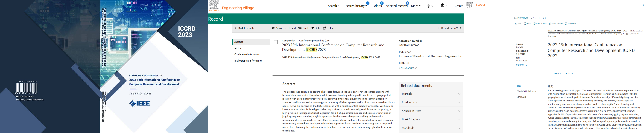Expand Scopus 查看更多 view more
Viewport: 644px width, 133px height.
[x=522, y=65]
